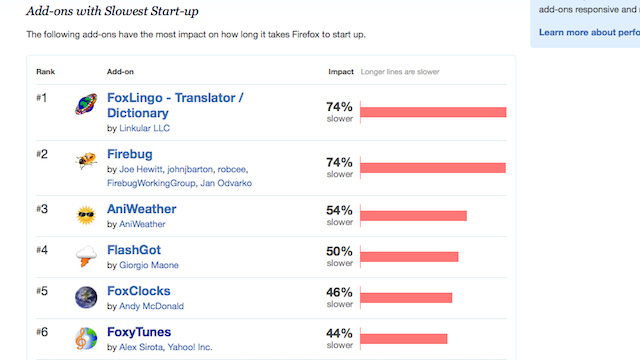The height and width of the screenshot is (360, 640).
Task: Click the FlashGot cloud lightning icon
Action: pyautogui.click(x=86, y=256)
